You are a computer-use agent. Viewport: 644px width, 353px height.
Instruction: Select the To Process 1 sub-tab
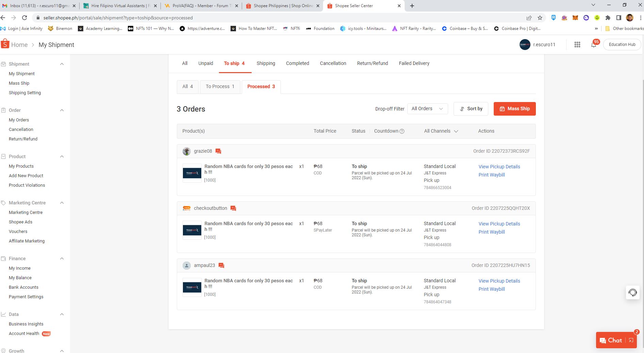220,87
